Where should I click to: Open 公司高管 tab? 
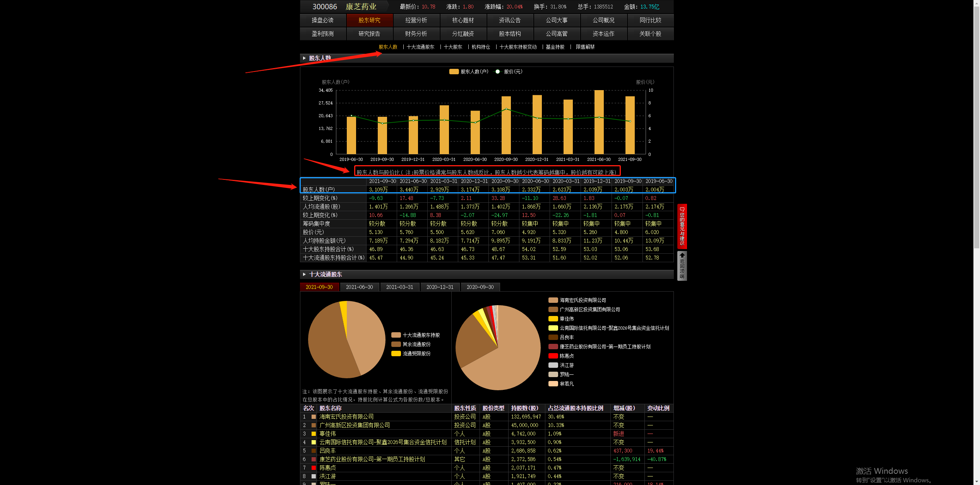[x=557, y=34]
